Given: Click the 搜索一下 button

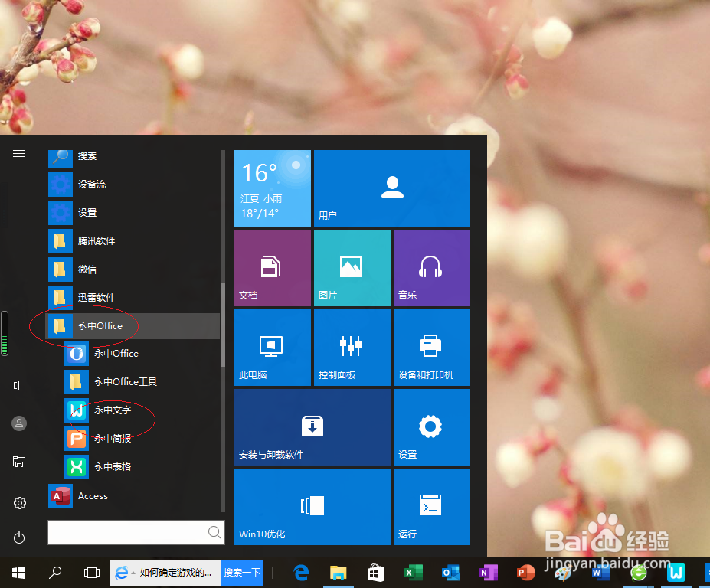Looking at the screenshot, I should pos(242,573).
